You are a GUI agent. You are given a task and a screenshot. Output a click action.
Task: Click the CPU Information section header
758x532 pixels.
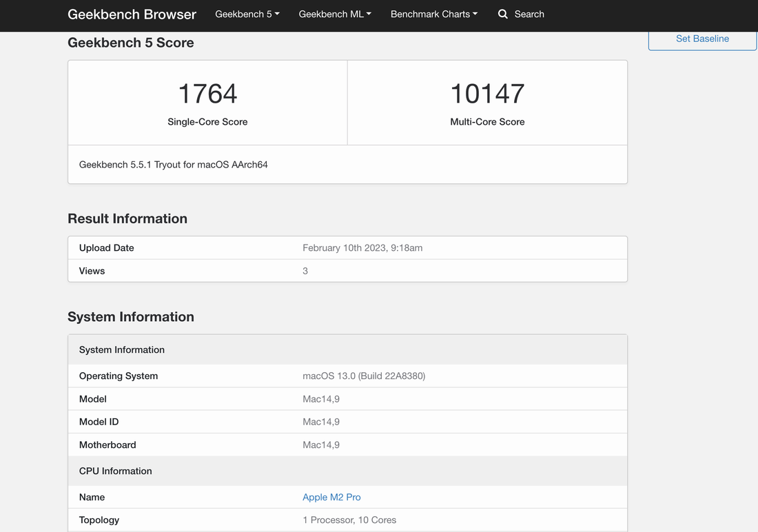pyautogui.click(x=115, y=471)
